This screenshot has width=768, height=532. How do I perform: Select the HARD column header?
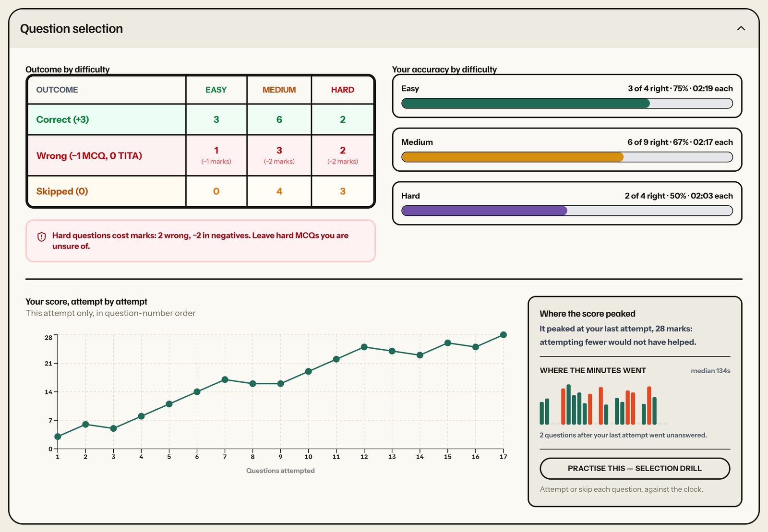[342, 90]
